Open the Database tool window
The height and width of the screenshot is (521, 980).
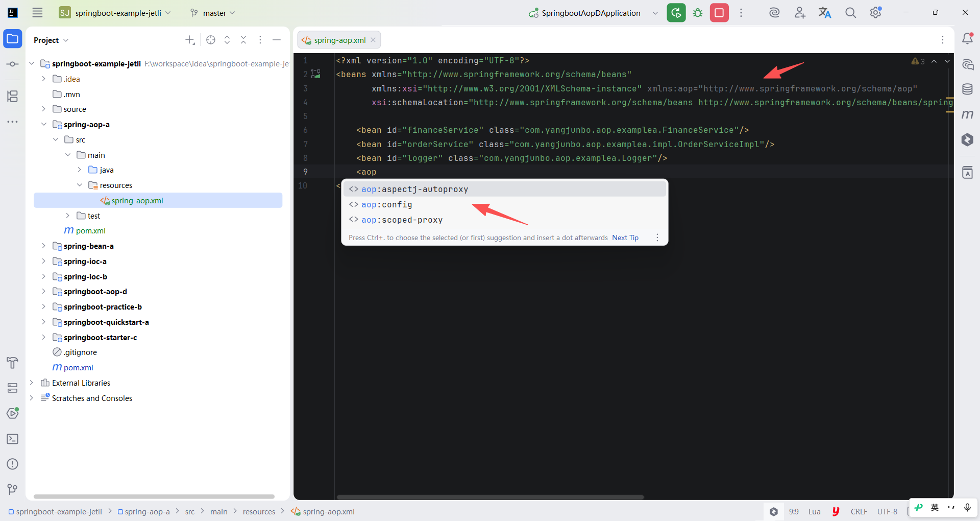(x=967, y=89)
